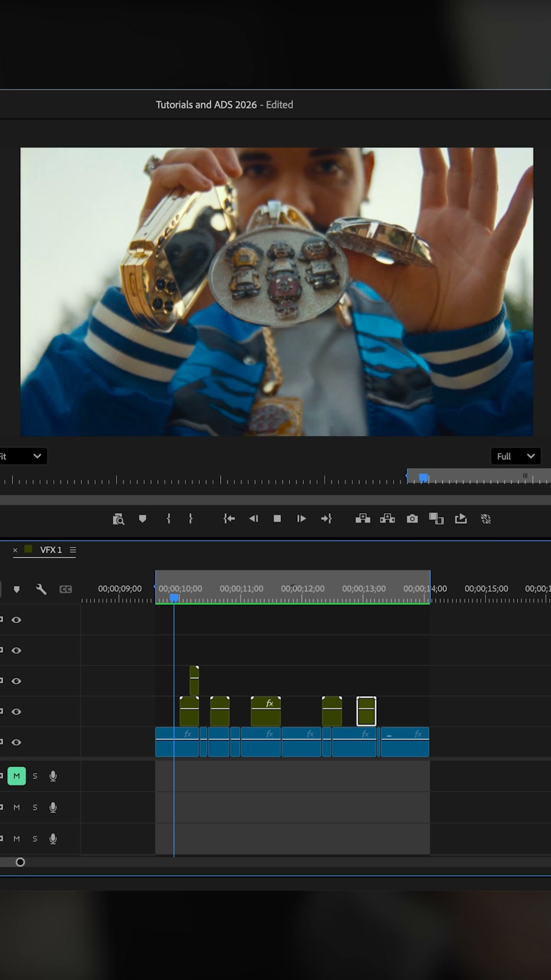
Task: Click the clip search magnifier icon in transport bar
Action: pyautogui.click(x=118, y=519)
